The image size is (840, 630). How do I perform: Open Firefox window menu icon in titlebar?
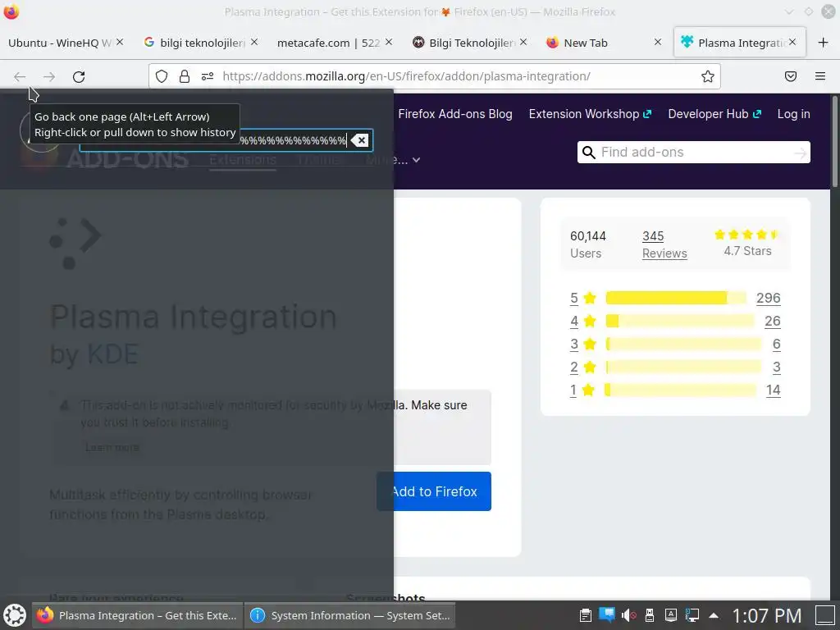pos(11,11)
